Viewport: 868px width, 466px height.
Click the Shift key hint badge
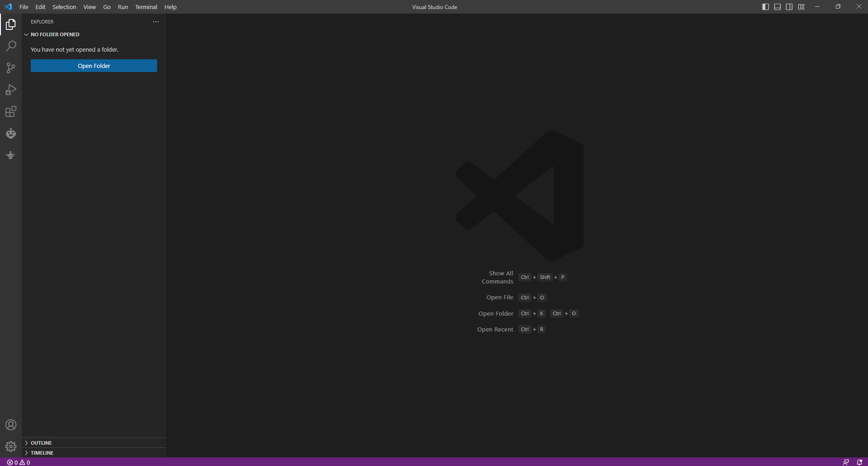(545, 277)
